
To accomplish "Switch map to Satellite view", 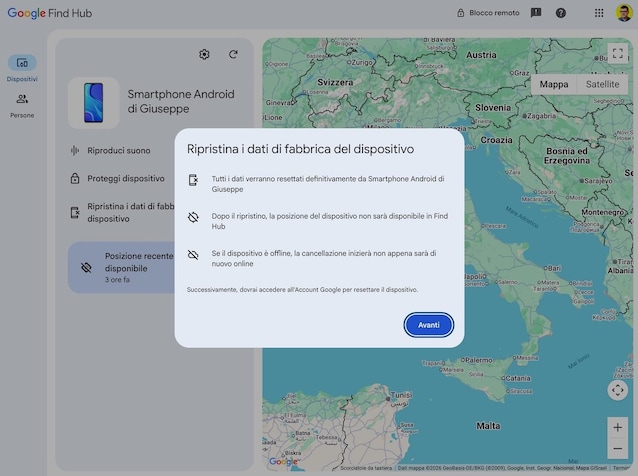I will point(602,84).
